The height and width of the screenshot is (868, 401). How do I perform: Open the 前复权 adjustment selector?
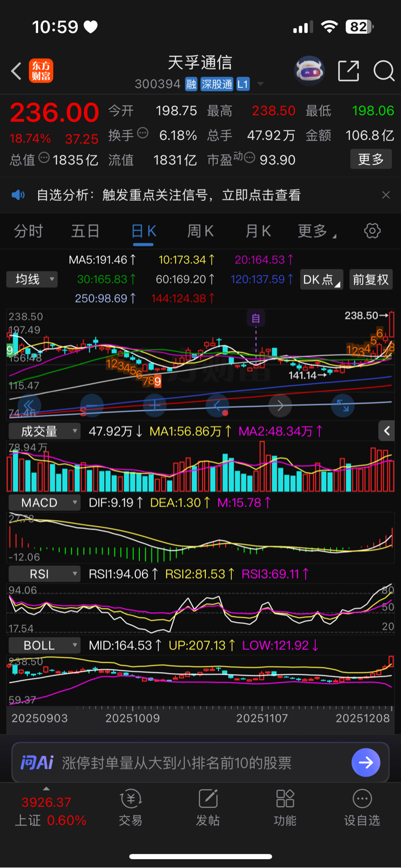coord(371,280)
